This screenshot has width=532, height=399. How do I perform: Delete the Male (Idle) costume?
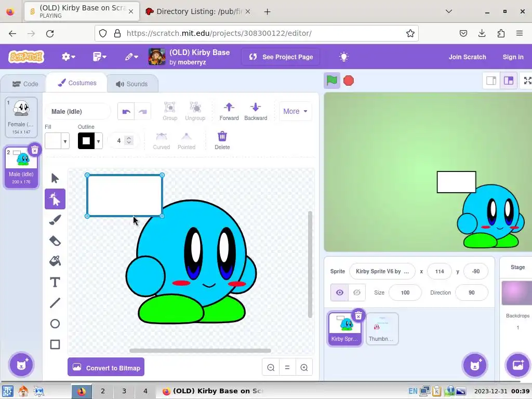point(35,150)
